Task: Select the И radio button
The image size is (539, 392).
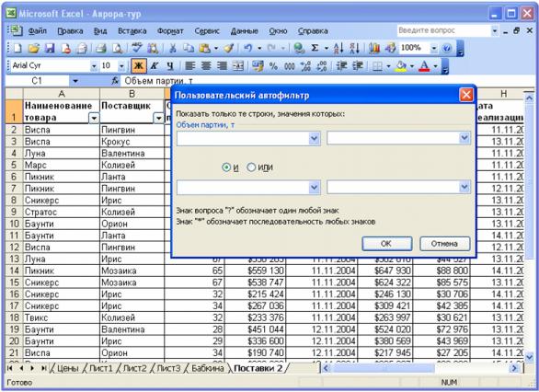Action: pos(226,167)
